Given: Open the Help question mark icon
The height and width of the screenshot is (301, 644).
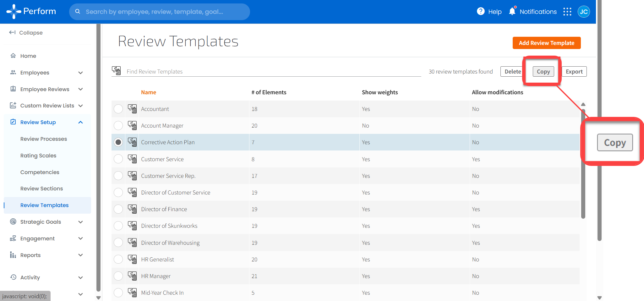Looking at the screenshot, I should pos(481,11).
